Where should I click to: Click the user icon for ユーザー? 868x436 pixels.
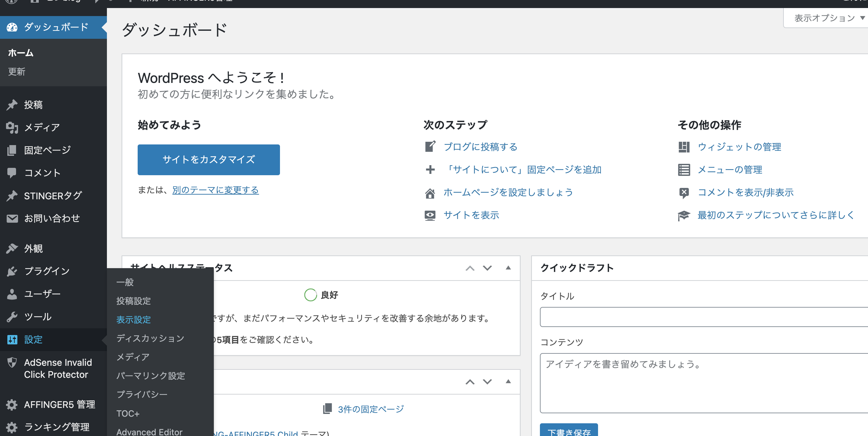[12, 294]
